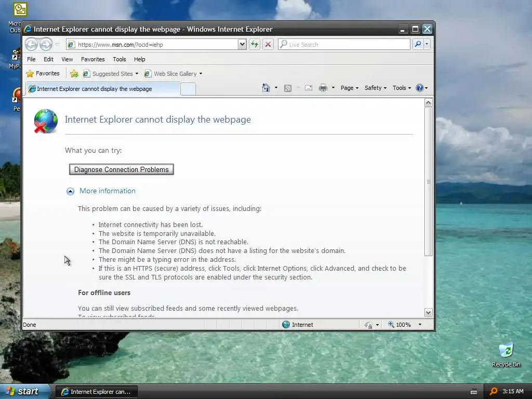Screen dimensions: 532x399
Task: Click the Internet Explorer taskbar button
Action: (x=96, y=392)
